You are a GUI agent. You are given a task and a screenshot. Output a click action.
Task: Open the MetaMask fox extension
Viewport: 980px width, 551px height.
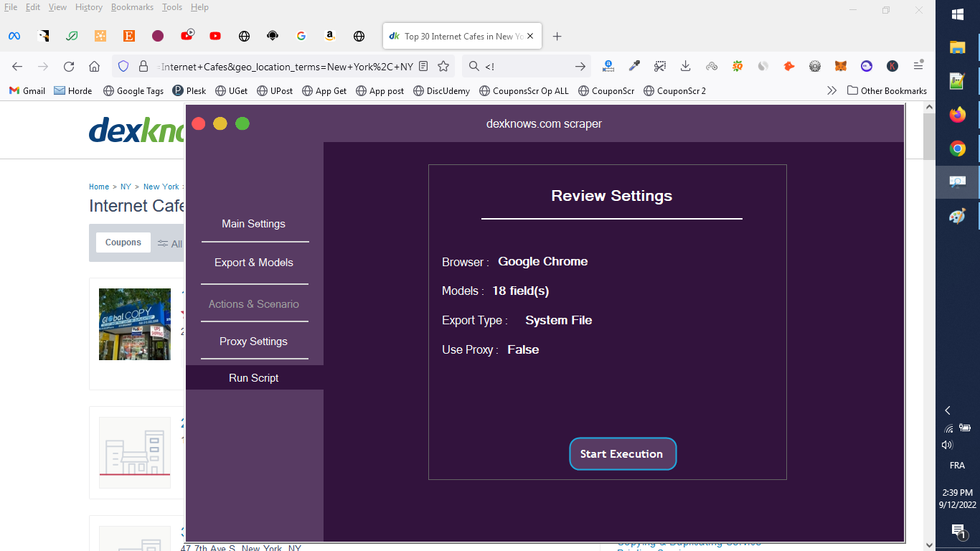[x=841, y=67]
